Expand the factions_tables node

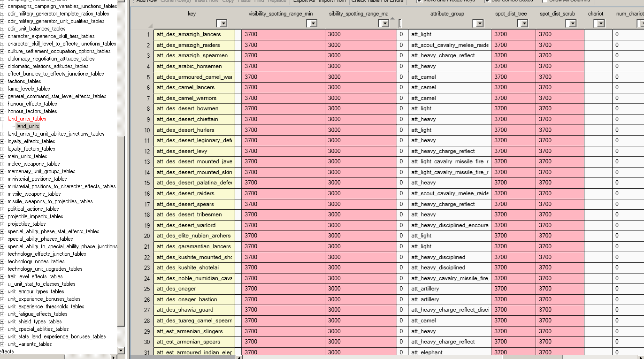pyautogui.click(x=3, y=81)
